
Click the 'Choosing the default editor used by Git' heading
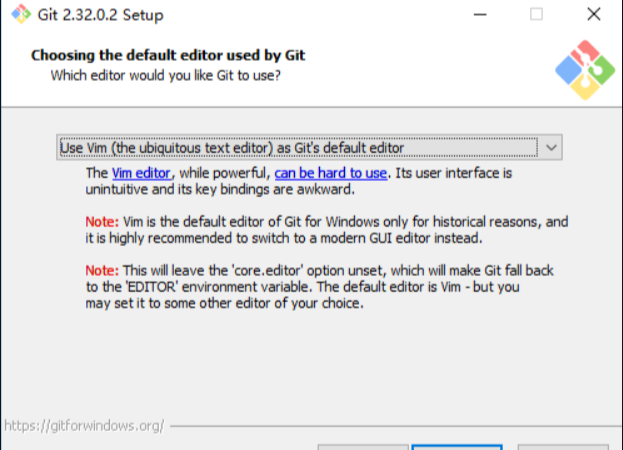(168, 55)
